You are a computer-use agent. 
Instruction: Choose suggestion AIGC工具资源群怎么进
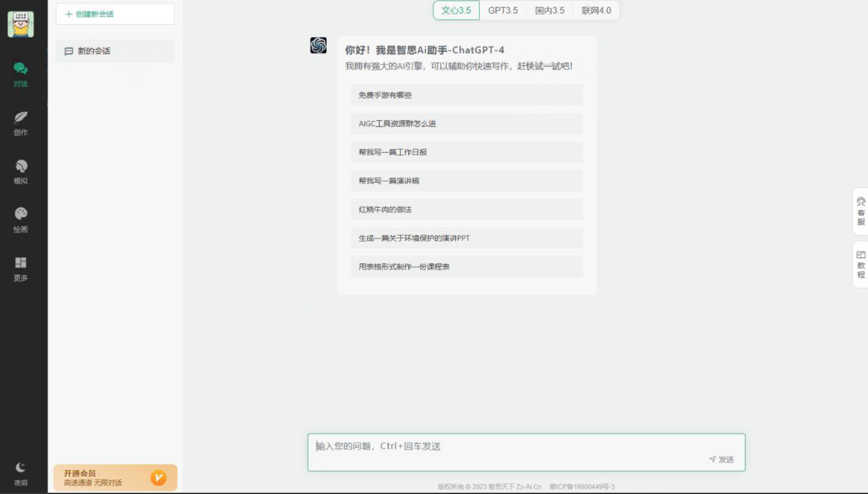point(467,123)
